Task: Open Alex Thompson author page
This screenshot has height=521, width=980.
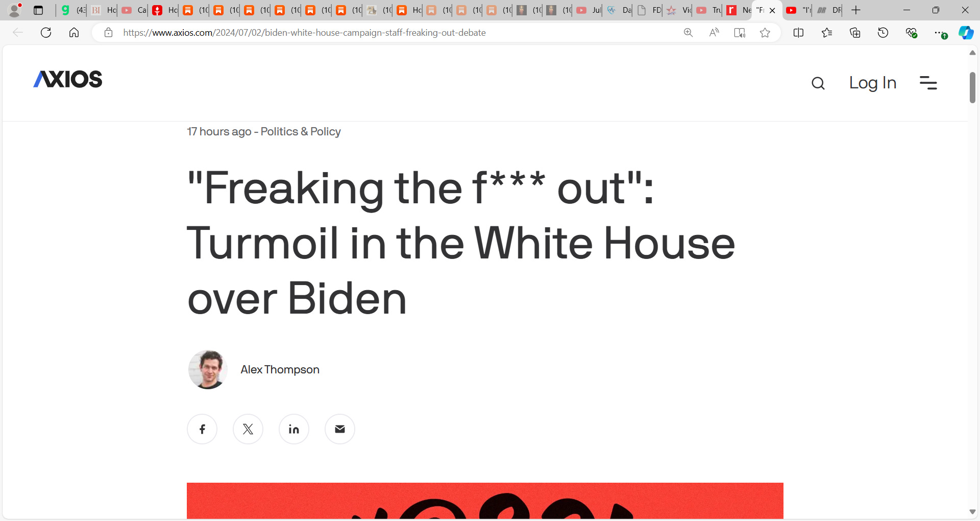Action: click(x=280, y=369)
